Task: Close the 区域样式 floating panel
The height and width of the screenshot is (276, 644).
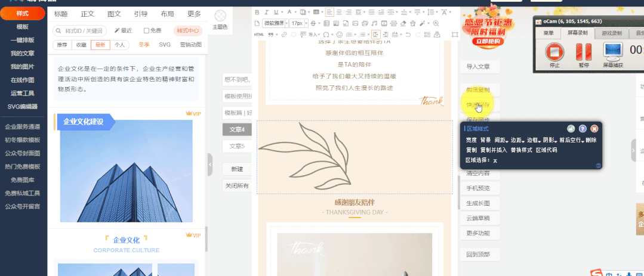Action: (594, 128)
